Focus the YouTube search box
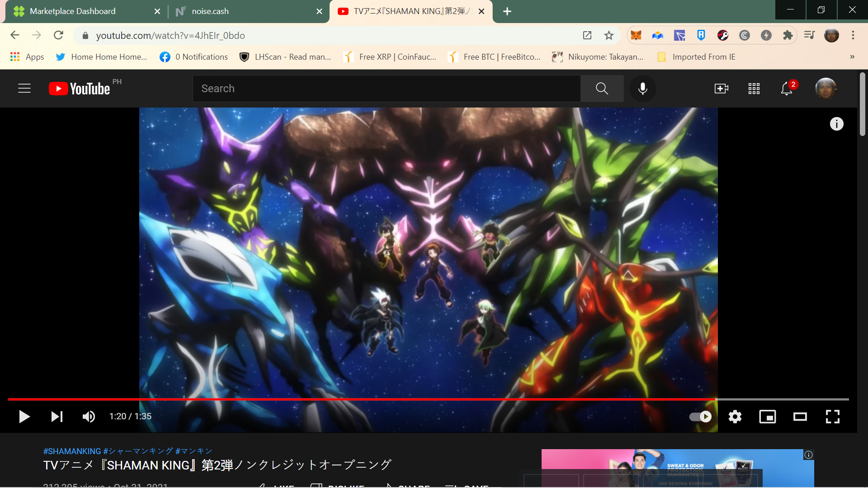This screenshot has height=488, width=868. 387,89
